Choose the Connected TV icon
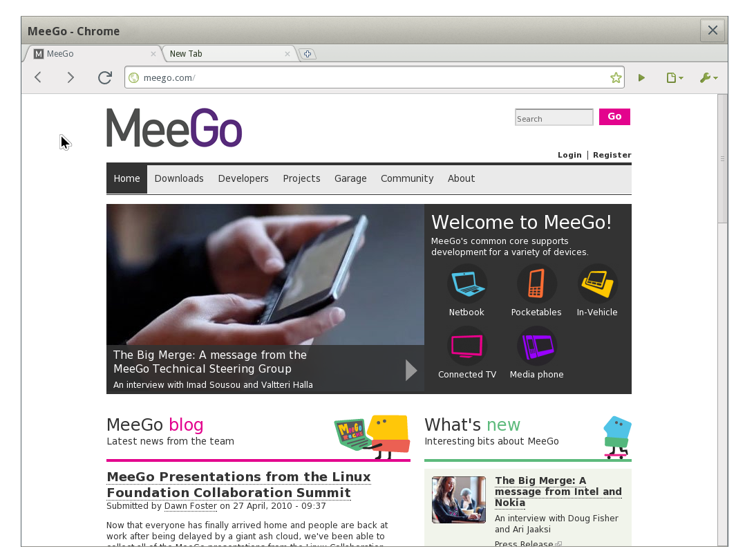745x560 pixels. [x=467, y=346]
